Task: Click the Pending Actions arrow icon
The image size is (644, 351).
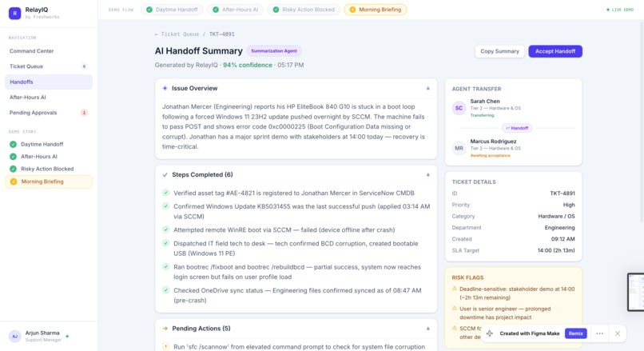Action: point(165,329)
